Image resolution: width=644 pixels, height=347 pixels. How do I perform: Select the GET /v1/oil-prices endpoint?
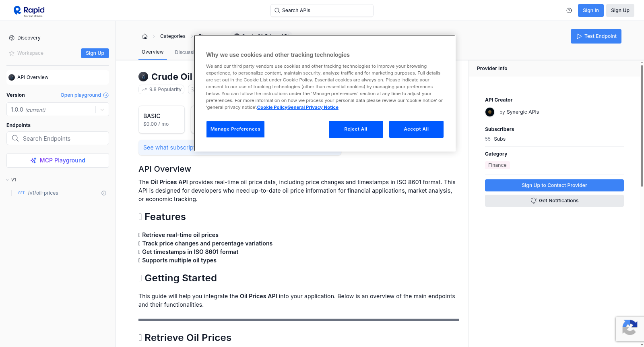58,193
